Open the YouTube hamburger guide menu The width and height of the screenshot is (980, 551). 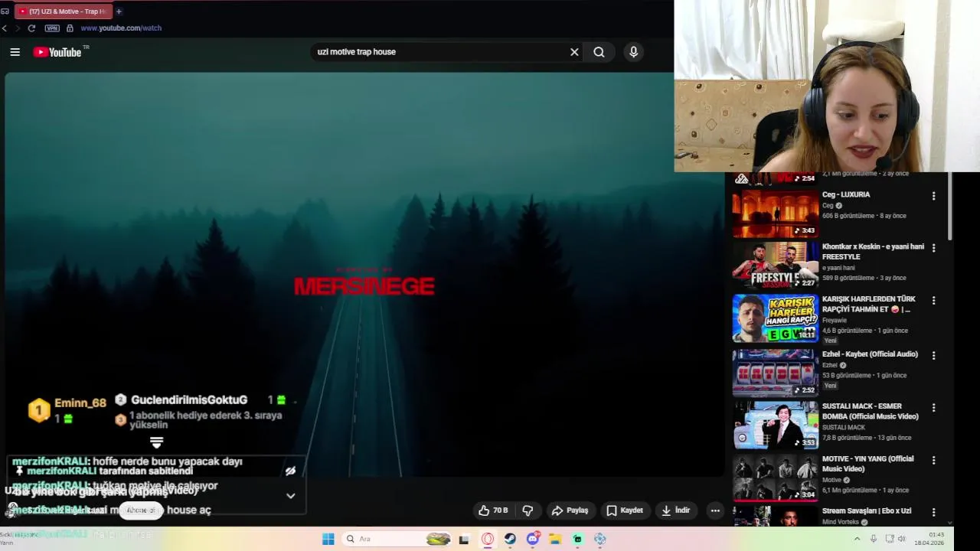click(15, 52)
